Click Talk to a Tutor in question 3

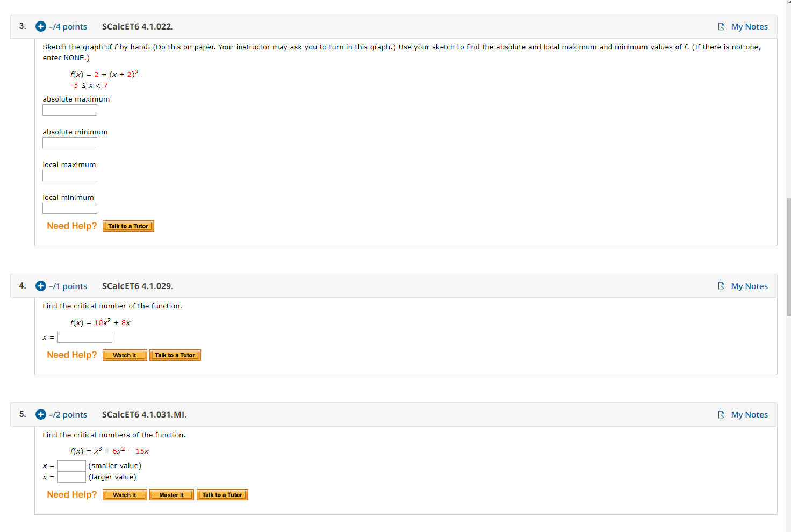pyautogui.click(x=128, y=226)
